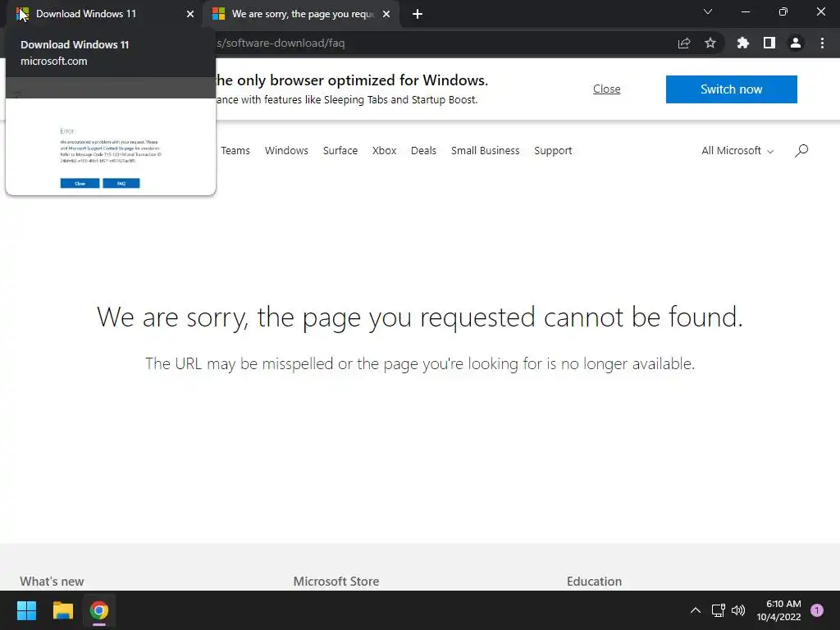
Task: Close the Download Windows 11 tab
Action: pos(190,14)
